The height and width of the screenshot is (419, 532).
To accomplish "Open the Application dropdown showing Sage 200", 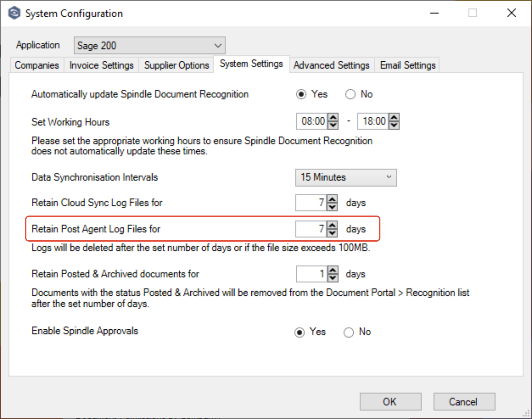I will pos(150,45).
